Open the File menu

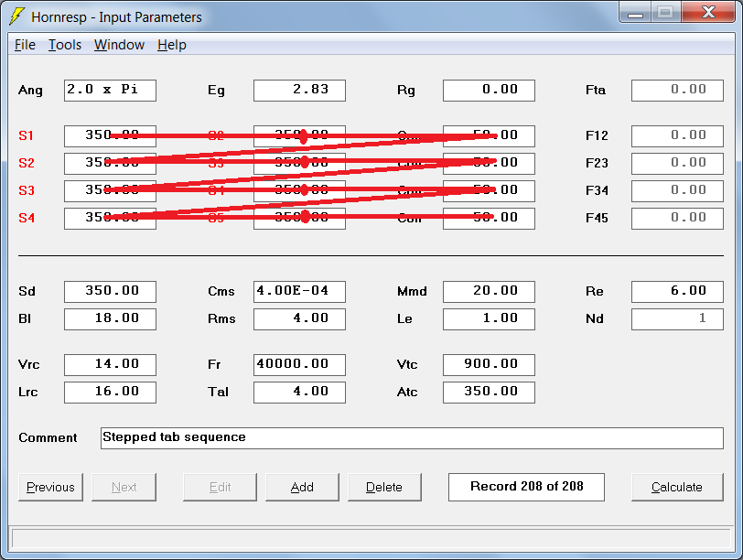25,45
